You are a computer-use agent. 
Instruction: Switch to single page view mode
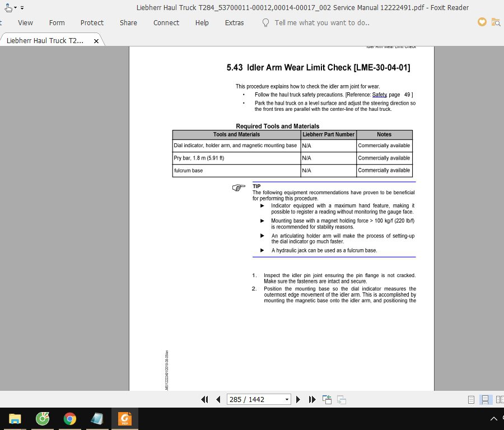[471, 400]
